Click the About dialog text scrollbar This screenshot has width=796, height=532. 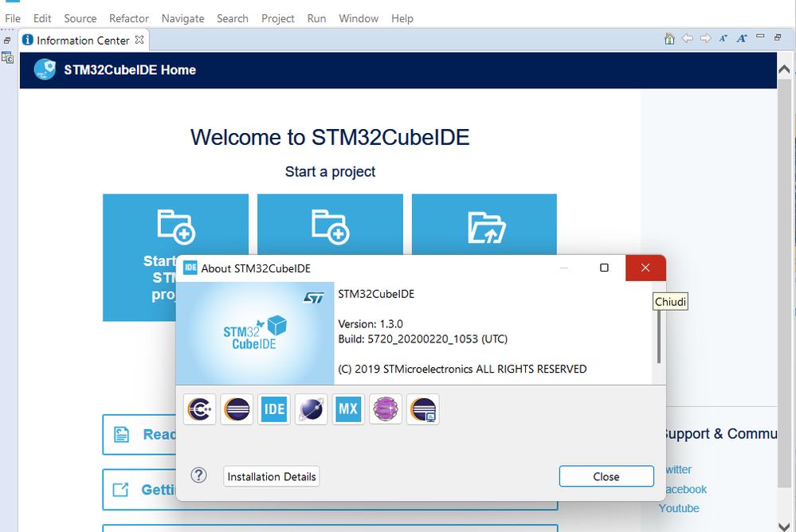(x=659, y=337)
